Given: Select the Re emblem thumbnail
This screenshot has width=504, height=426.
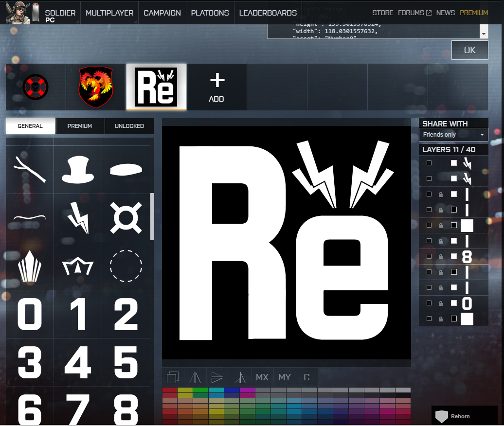Looking at the screenshot, I should click(156, 87).
